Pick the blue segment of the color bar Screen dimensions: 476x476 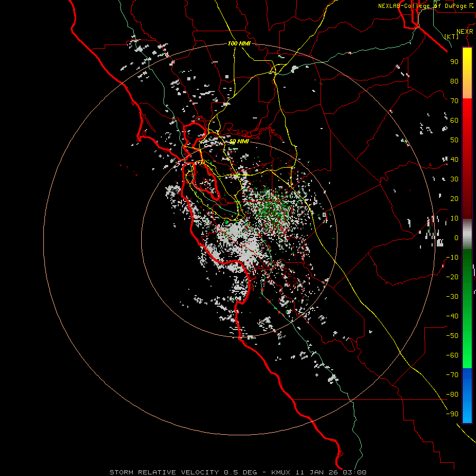(x=467, y=395)
